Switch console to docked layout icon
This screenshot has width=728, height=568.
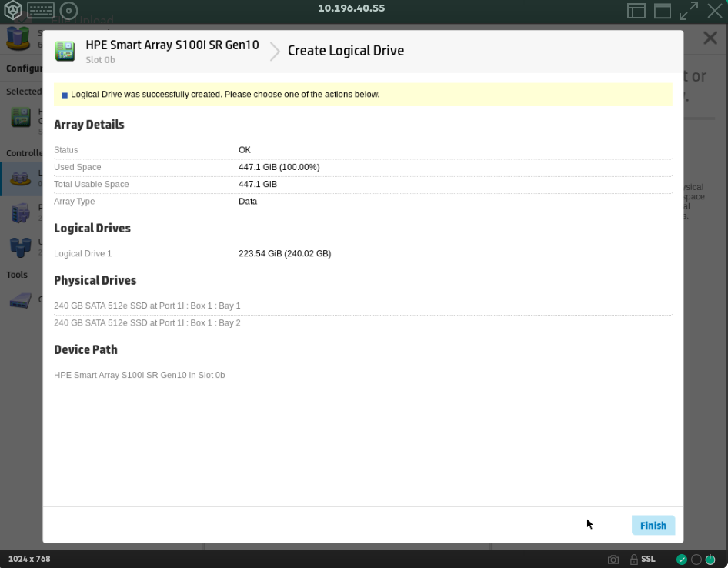636,11
